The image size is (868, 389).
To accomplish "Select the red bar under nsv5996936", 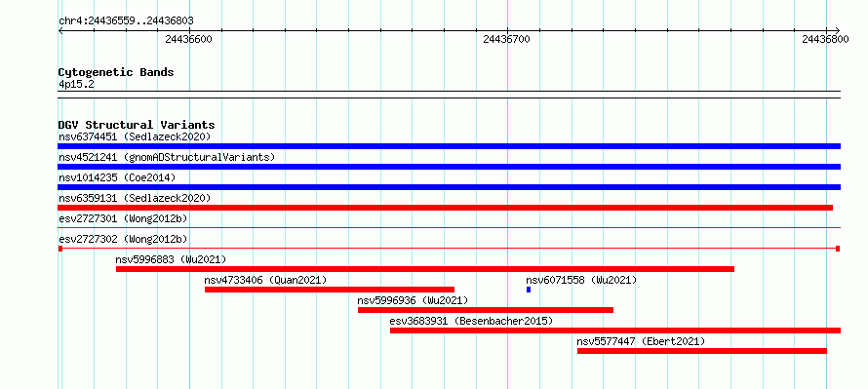I will point(486,310).
